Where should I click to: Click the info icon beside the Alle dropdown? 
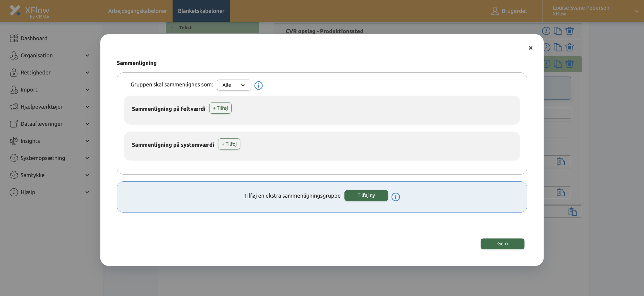click(258, 85)
